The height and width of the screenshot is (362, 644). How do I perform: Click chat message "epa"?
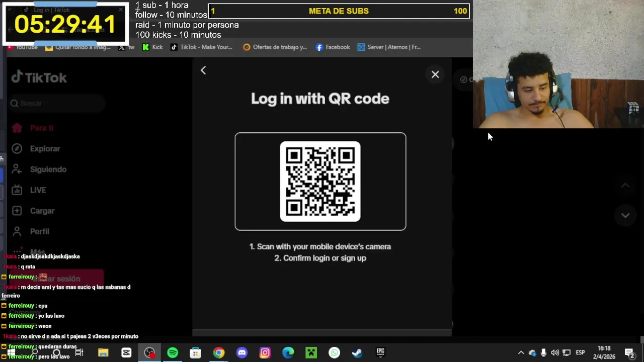click(43, 306)
